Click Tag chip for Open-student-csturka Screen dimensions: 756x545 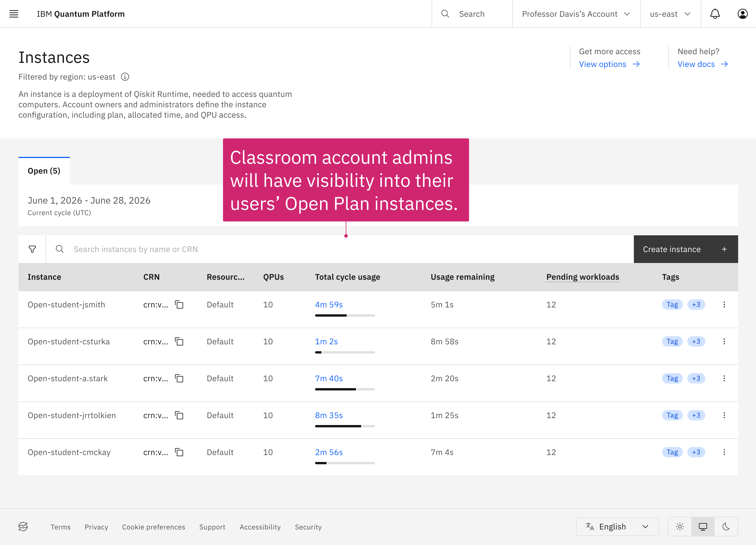click(x=672, y=341)
